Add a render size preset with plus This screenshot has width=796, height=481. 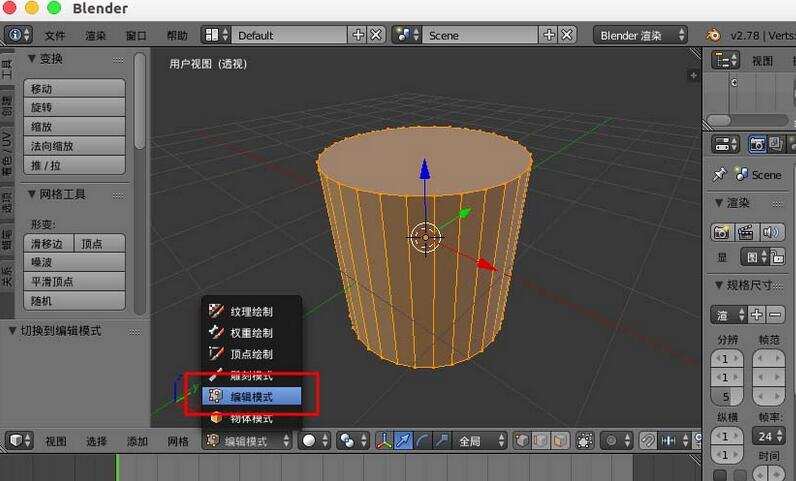pos(756,314)
